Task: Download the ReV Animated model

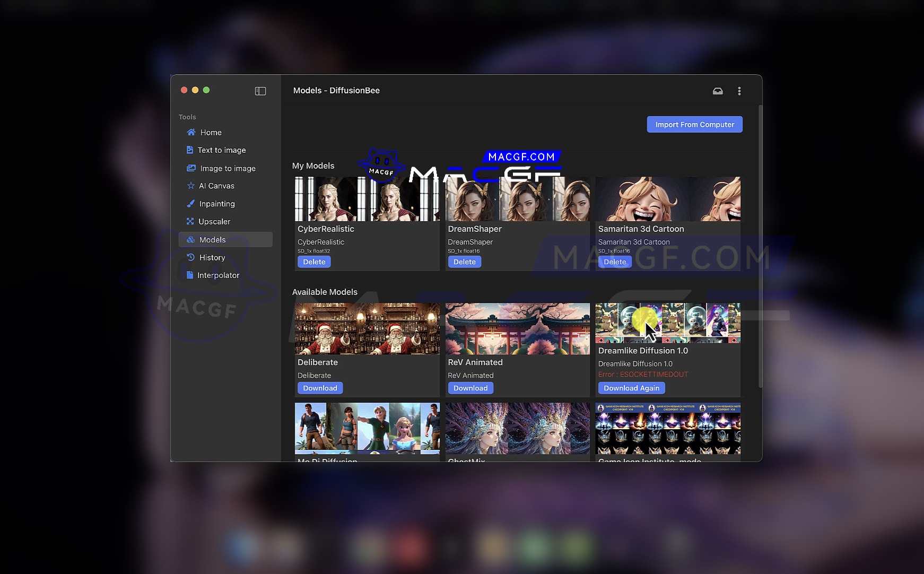Action: pyautogui.click(x=470, y=388)
